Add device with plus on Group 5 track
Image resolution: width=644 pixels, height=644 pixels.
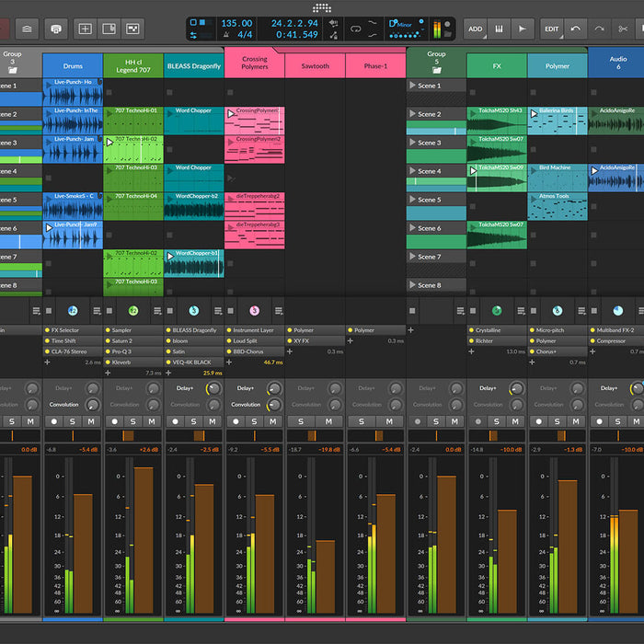[x=410, y=329]
